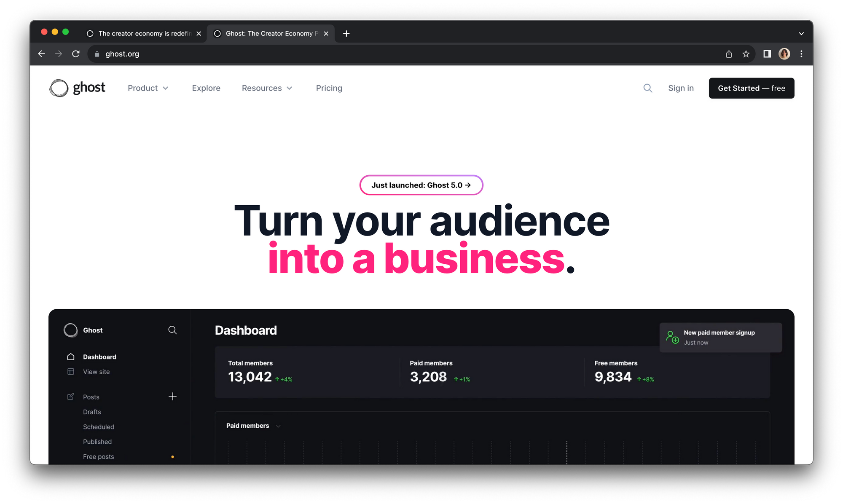Click the search icon in Ghost dashboard sidebar
The image size is (843, 504).
pyautogui.click(x=172, y=330)
